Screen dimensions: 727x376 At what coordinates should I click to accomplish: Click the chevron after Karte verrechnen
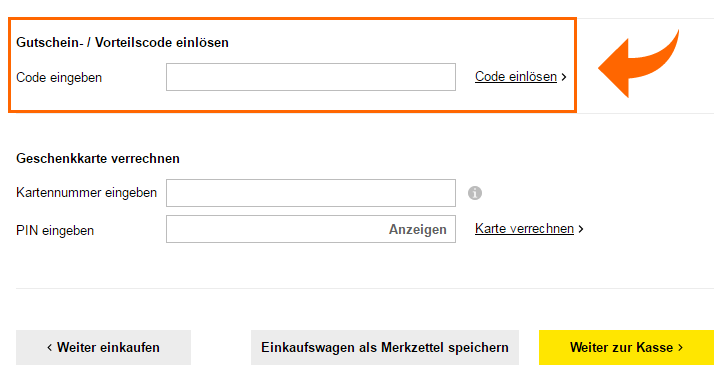(x=581, y=229)
